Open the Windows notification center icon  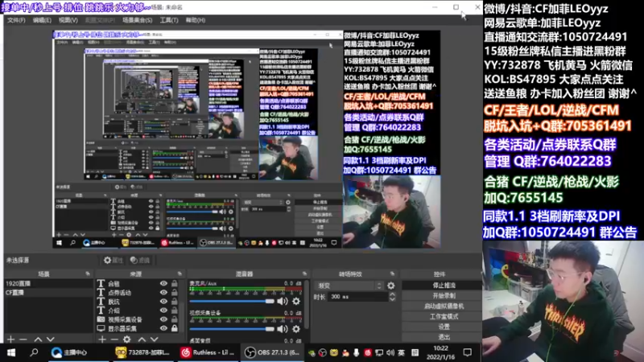click(x=468, y=352)
